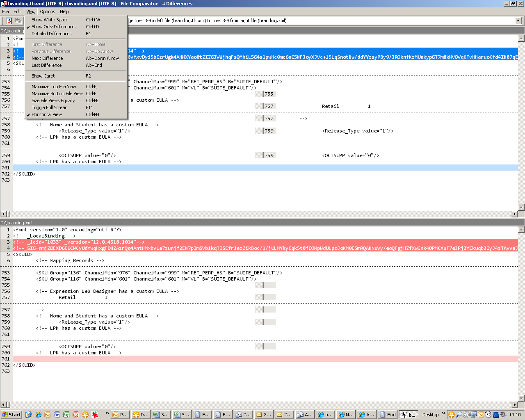Click bottom pane horizontal scroll left arrow
Image resolution: width=525 pixels, height=420 pixels.
click(3, 405)
